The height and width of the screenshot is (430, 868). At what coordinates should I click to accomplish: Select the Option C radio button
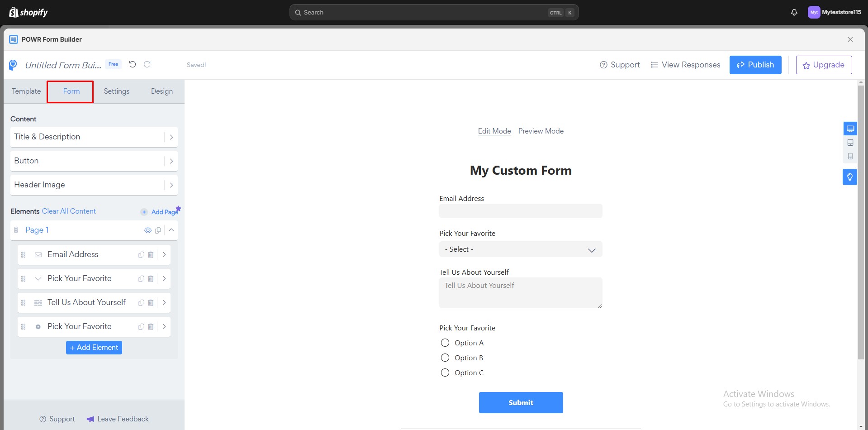tap(445, 373)
